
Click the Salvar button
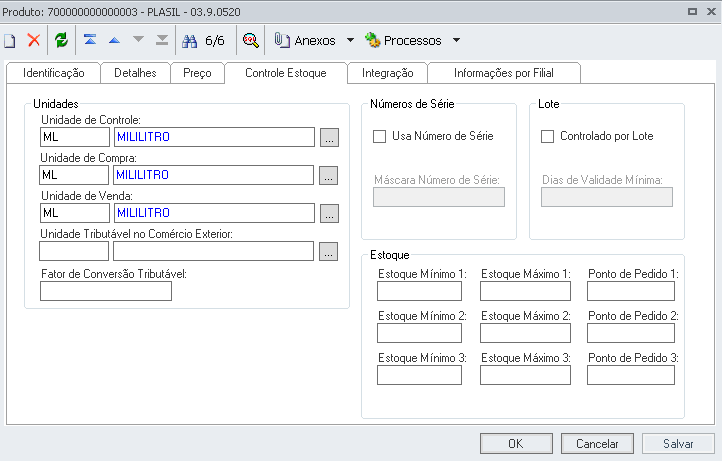click(x=678, y=443)
